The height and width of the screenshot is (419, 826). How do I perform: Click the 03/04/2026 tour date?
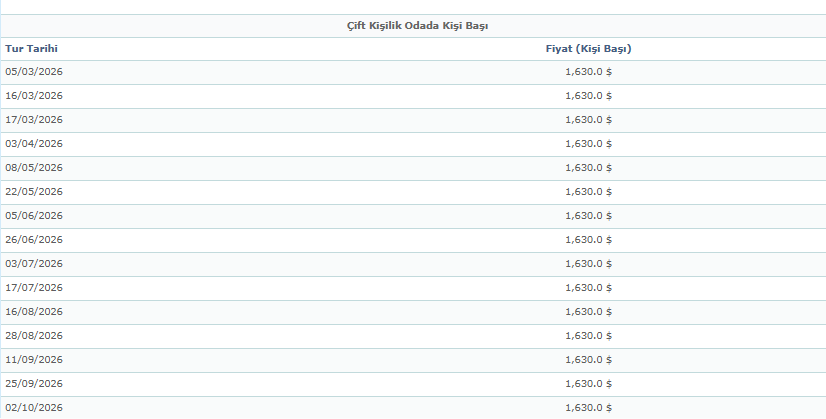(x=34, y=144)
